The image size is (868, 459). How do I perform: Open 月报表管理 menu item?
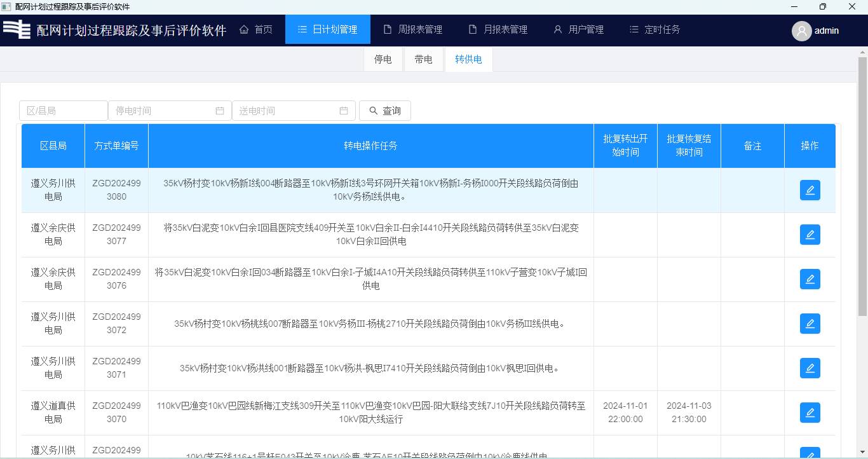pyautogui.click(x=498, y=29)
